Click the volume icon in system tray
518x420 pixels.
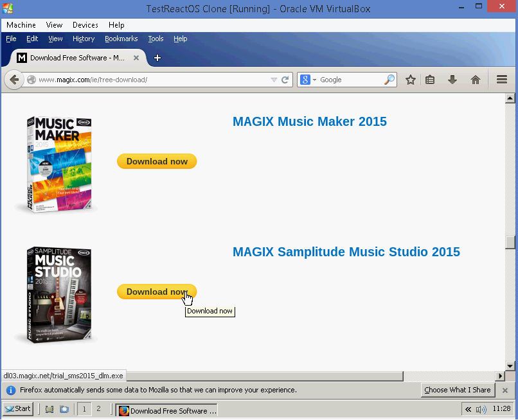point(481,410)
